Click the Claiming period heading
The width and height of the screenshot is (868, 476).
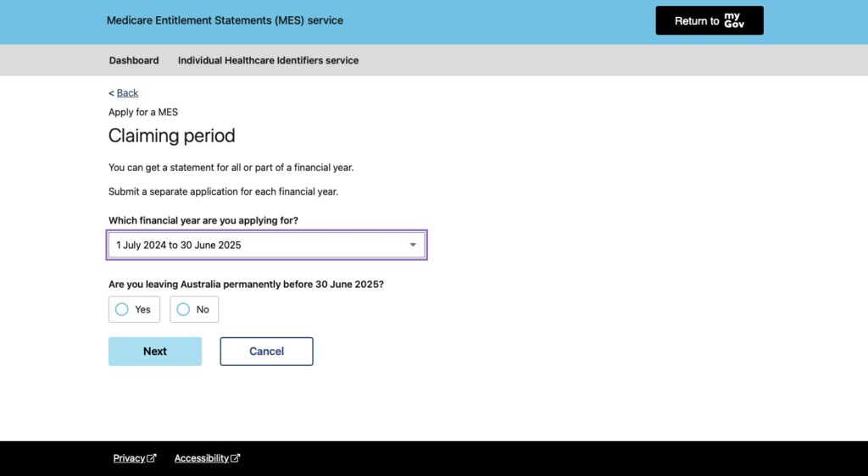pyautogui.click(x=171, y=136)
